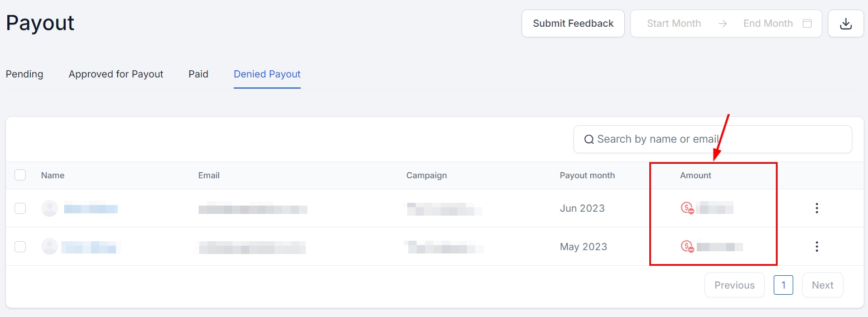
Task: Open three-dot menu for Jun 2023 row
Action: tap(817, 208)
